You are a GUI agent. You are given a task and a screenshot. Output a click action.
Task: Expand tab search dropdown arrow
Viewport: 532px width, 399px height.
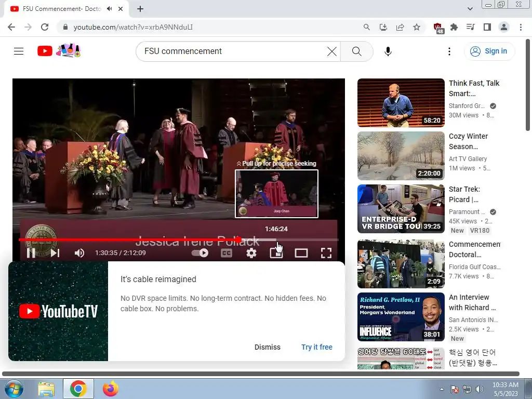[x=470, y=9]
